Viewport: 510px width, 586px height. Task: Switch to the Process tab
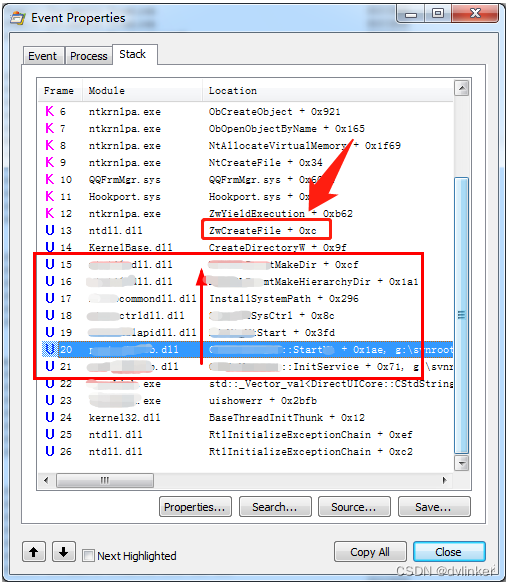point(89,56)
